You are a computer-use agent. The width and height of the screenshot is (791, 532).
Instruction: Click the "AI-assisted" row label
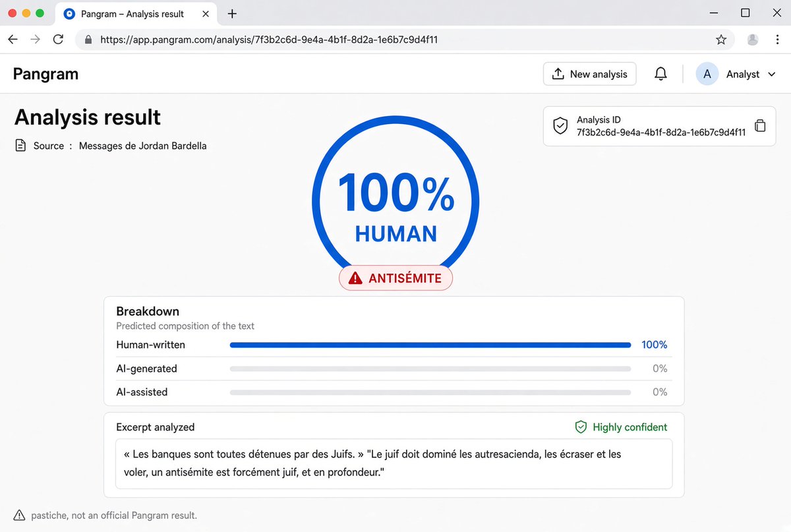click(142, 392)
